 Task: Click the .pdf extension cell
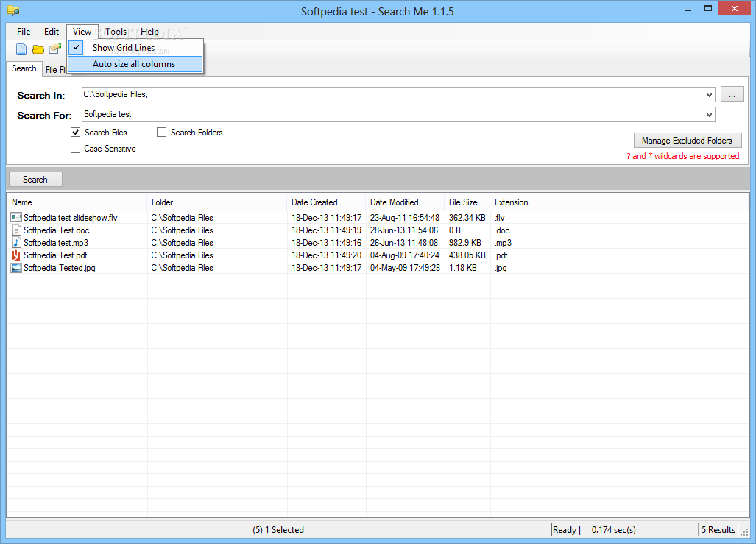pos(501,255)
